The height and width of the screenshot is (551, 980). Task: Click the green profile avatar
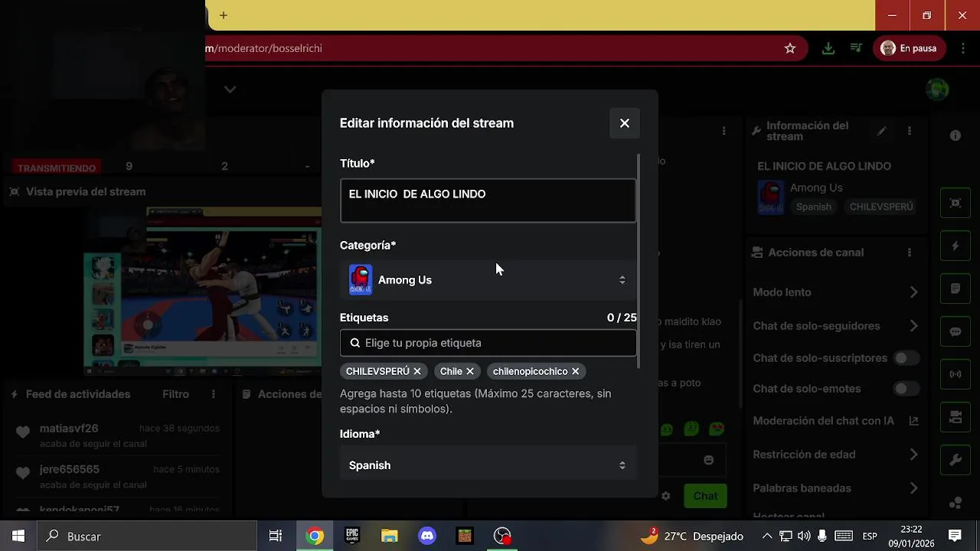[x=937, y=89]
